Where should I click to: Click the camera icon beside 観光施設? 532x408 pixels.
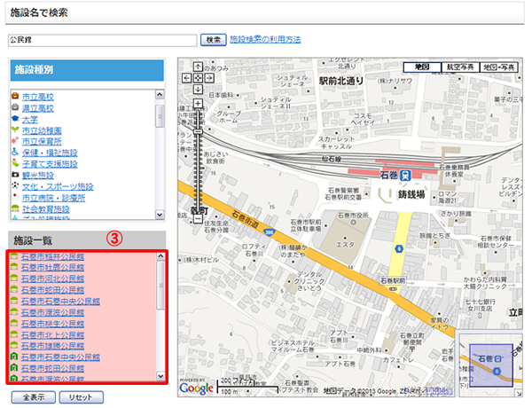click(15, 175)
